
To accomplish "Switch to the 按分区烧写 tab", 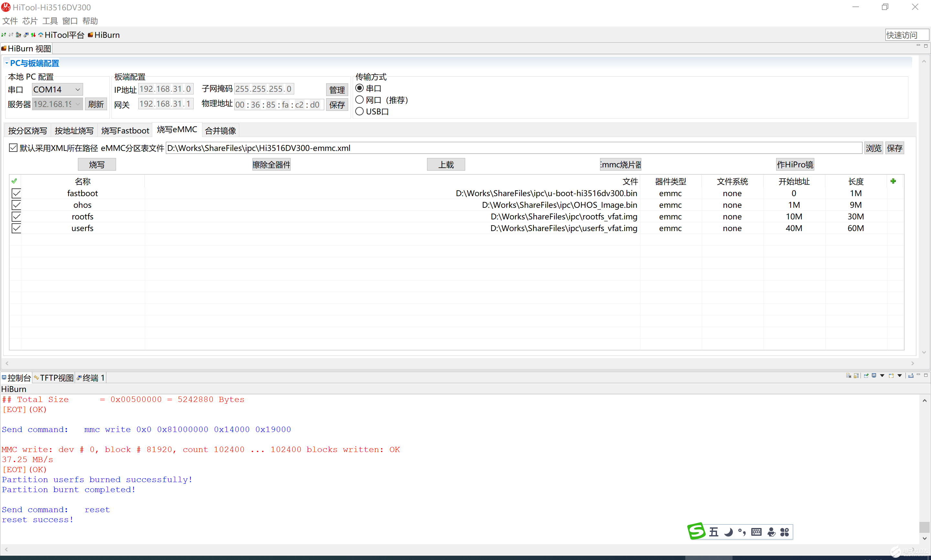I will click(x=27, y=131).
